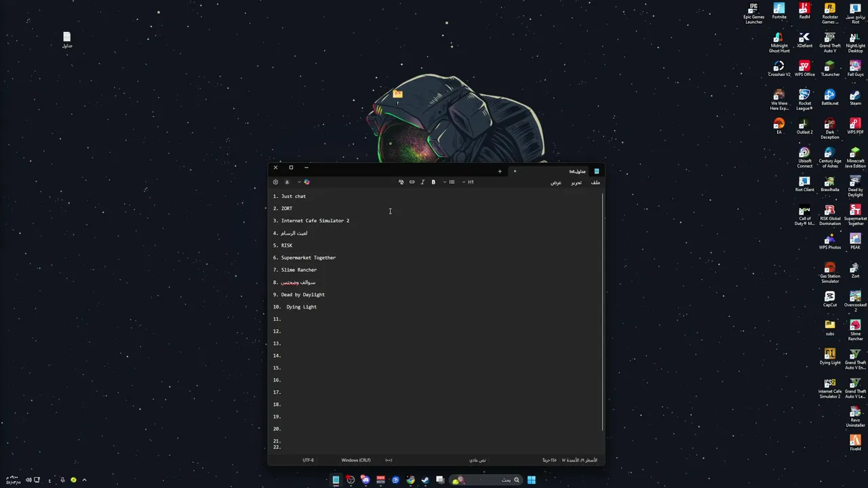This screenshot has width=868, height=488.
Task: Open Fall Guys desktop icon
Action: point(855,68)
